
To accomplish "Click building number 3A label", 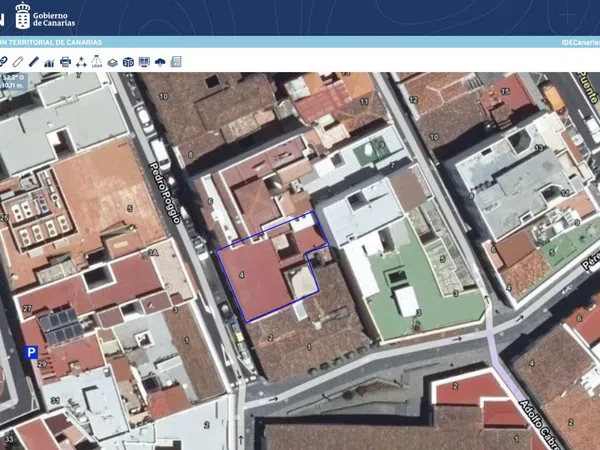I will click(153, 253).
